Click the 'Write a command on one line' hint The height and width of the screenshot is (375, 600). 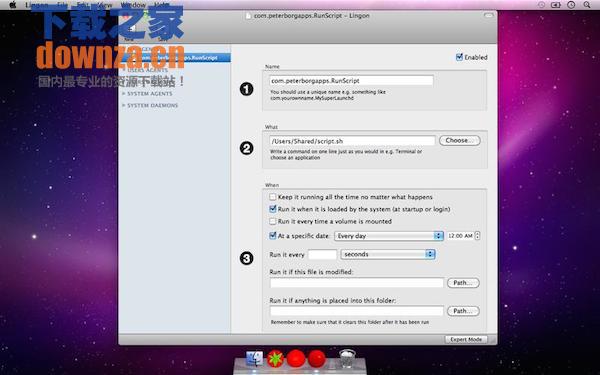coord(346,155)
